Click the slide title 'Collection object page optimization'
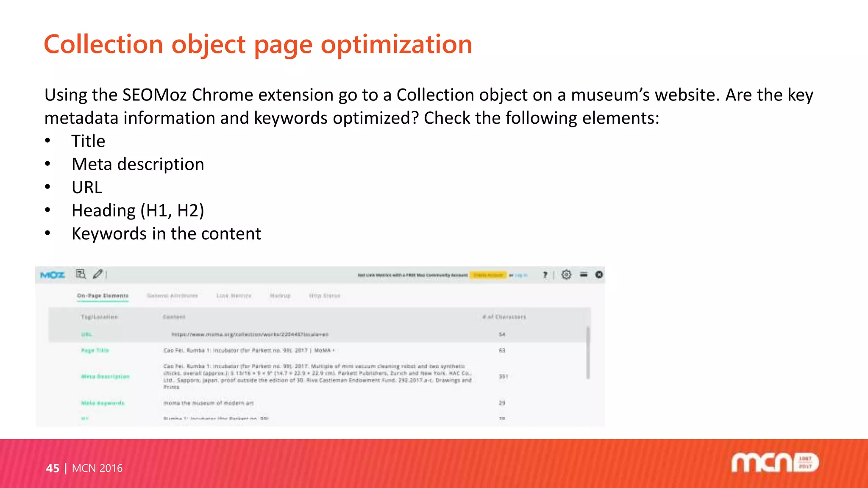 click(x=258, y=44)
